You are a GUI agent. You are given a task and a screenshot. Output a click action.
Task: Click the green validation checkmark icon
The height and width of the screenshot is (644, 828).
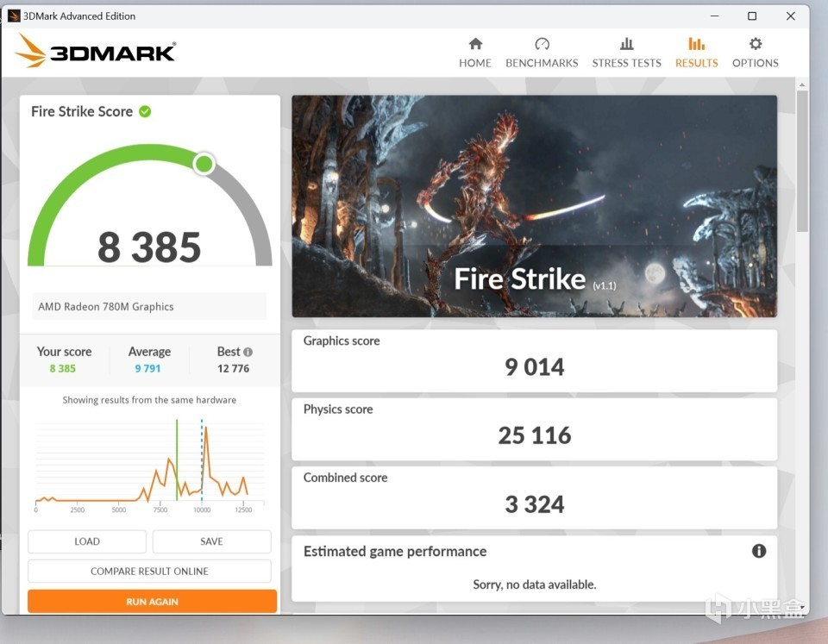(x=145, y=111)
